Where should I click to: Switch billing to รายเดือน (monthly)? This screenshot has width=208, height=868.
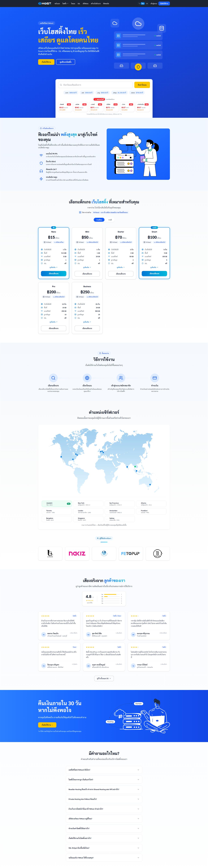tap(99, 220)
